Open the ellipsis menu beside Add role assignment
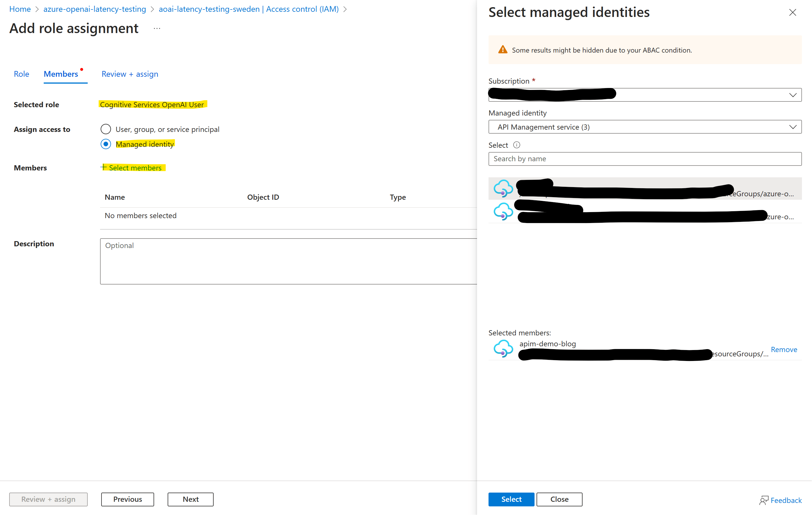This screenshot has height=515, width=812. [x=157, y=28]
